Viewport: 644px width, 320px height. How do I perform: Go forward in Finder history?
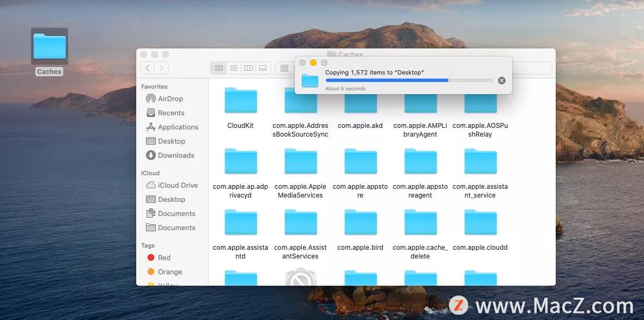pos(161,68)
